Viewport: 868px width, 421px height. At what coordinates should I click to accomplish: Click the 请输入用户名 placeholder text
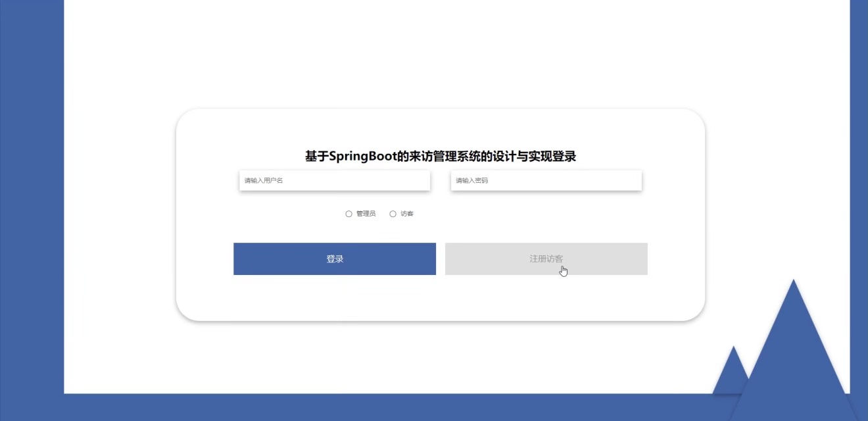coord(264,180)
